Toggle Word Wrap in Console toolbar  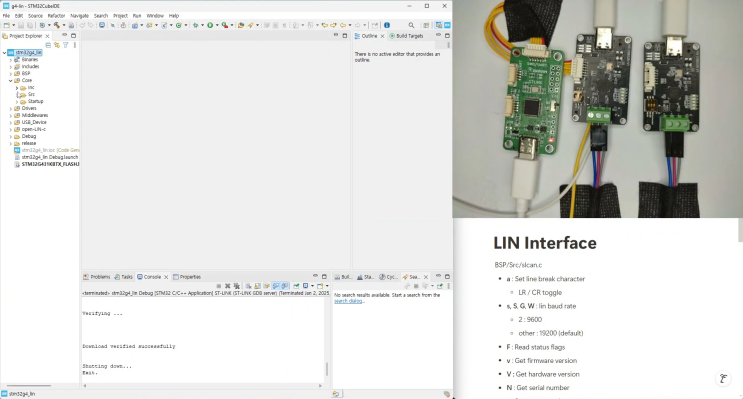coord(266,286)
